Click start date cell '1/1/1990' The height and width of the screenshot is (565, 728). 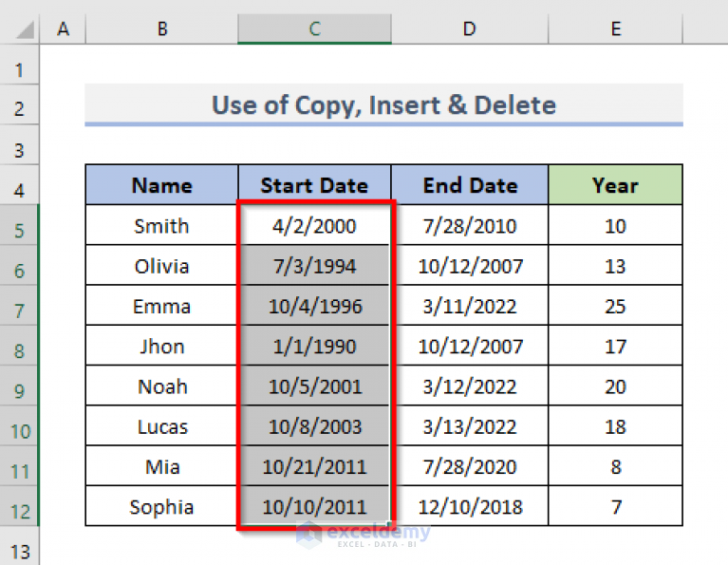click(x=314, y=346)
